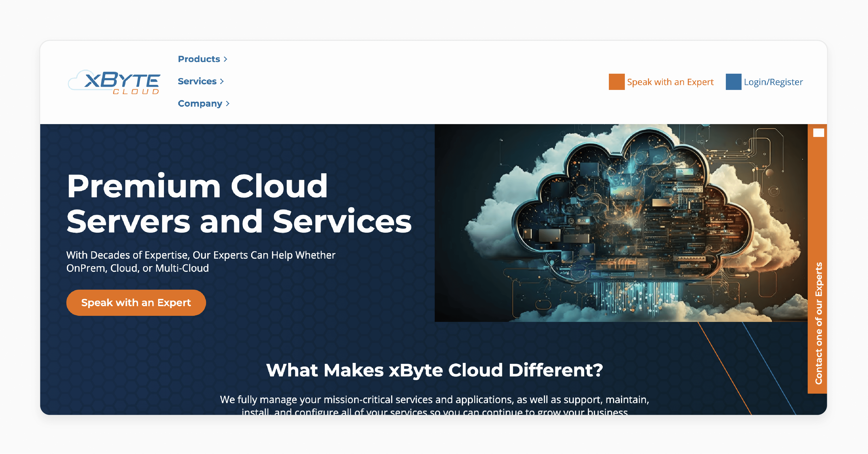Click the With Decades of Expertise subtitle text
868x454 pixels.
pos(201,261)
